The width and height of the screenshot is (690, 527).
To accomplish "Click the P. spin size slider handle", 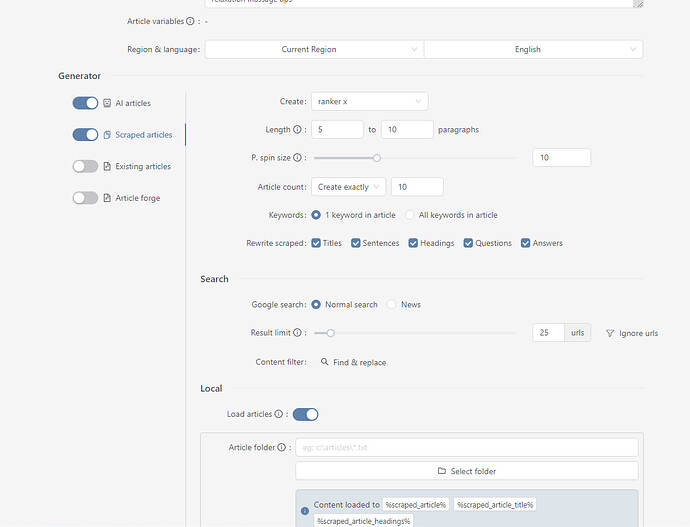I will pyautogui.click(x=377, y=158).
